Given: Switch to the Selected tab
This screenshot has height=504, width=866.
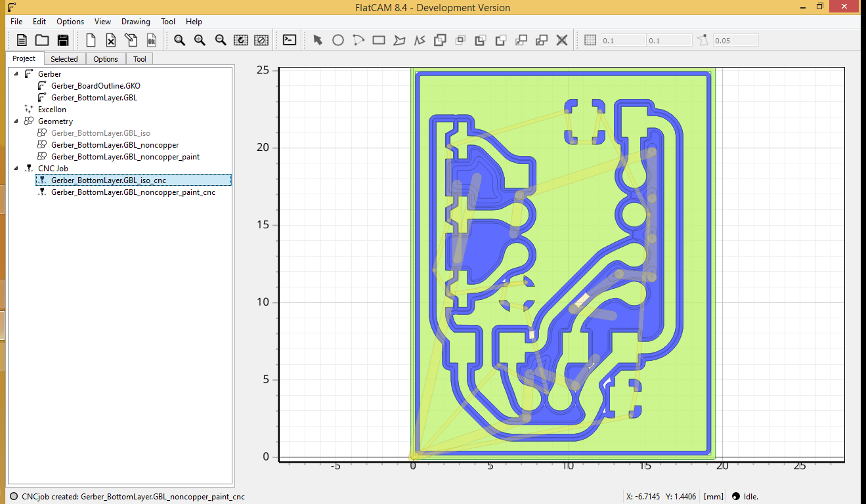Looking at the screenshot, I should click(64, 59).
